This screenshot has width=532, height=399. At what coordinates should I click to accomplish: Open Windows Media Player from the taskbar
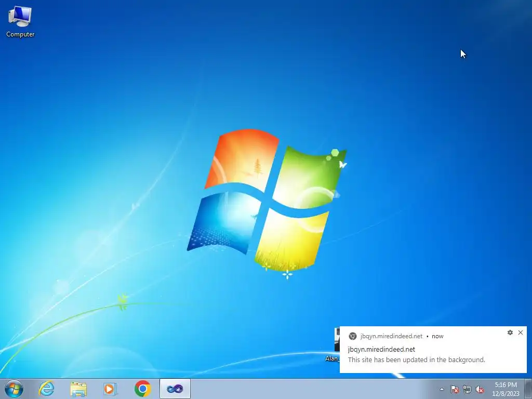[110, 389]
